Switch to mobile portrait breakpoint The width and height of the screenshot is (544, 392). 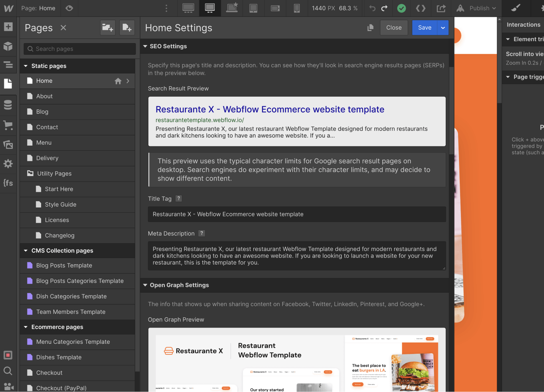[297, 8]
